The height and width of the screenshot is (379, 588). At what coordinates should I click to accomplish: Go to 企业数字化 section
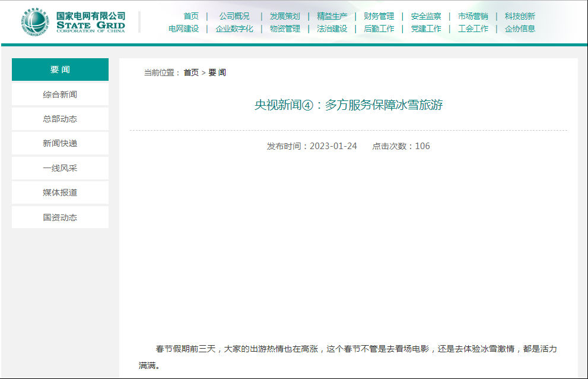click(234, 29)
